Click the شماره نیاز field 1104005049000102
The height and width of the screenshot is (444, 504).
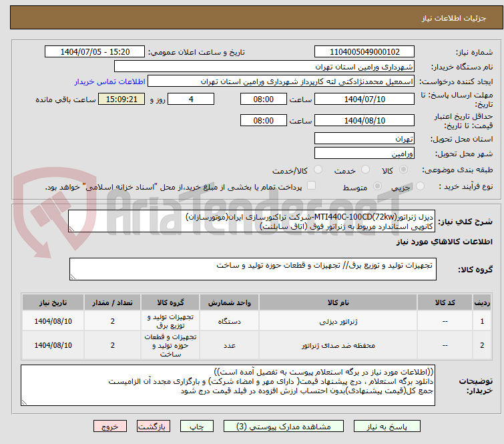pyautogui.click(x=364, y=51)
